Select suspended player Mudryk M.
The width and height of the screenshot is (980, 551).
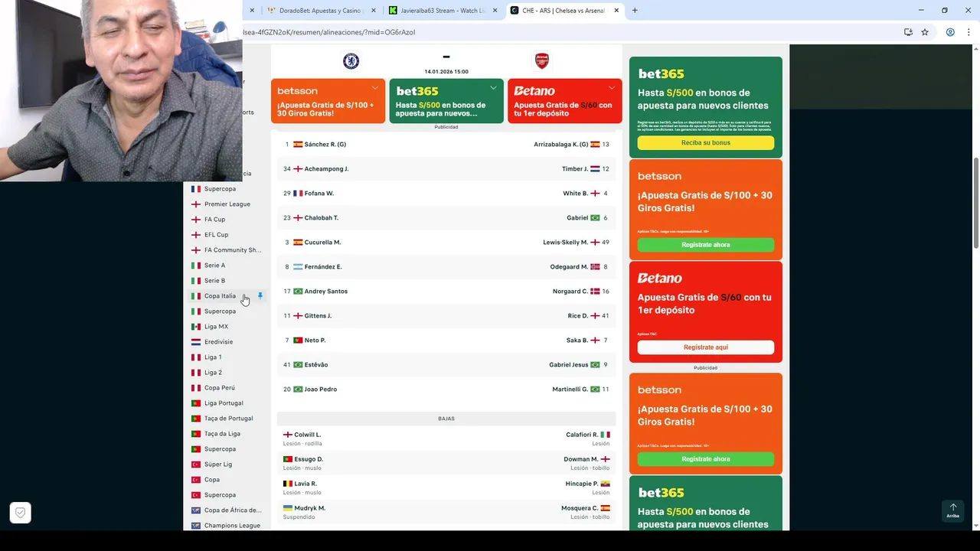309,508
